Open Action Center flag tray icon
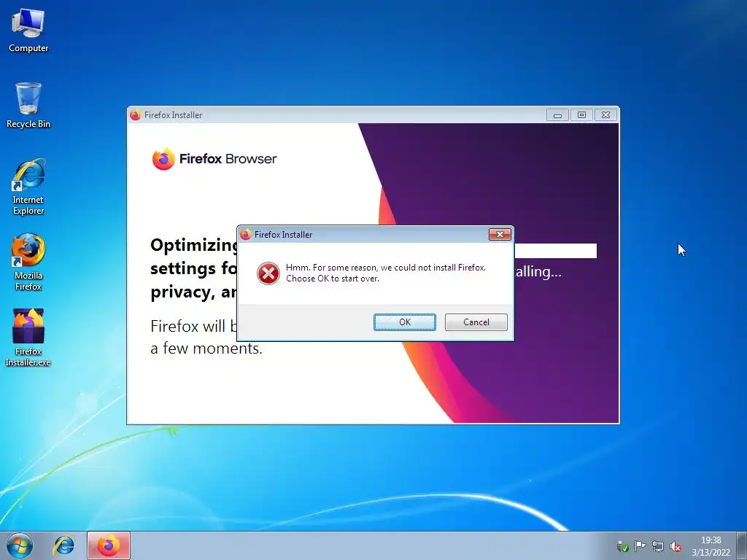This screenshot has width=747, height=560. [x=640, y=546]
